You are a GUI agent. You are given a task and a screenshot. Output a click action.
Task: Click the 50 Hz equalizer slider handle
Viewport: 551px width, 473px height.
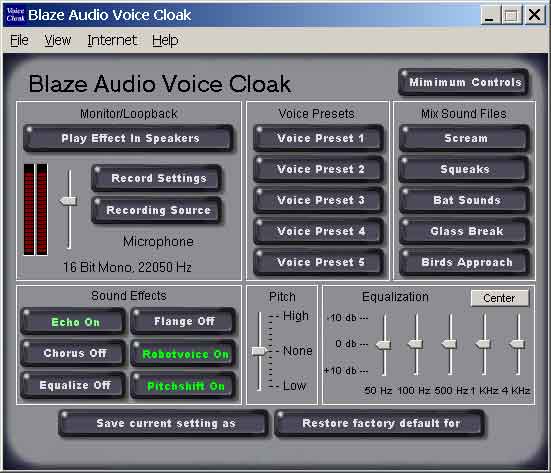(x=383, y=344)
